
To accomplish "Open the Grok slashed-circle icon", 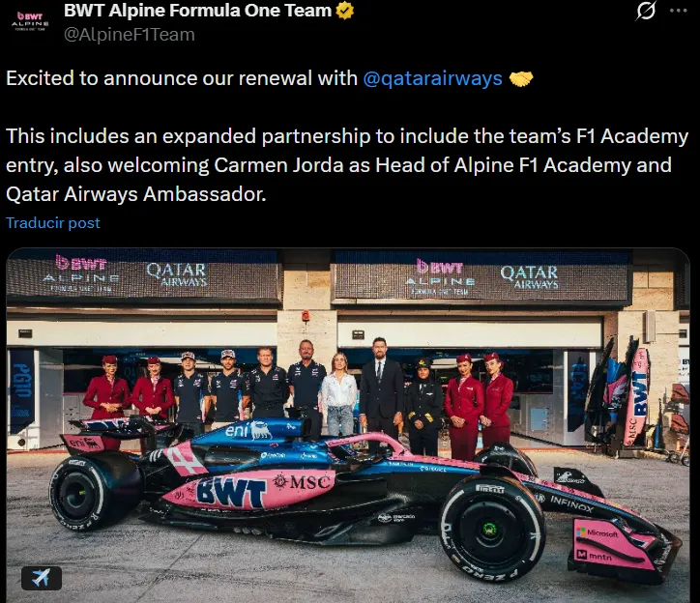I will (x=646, y=11).
